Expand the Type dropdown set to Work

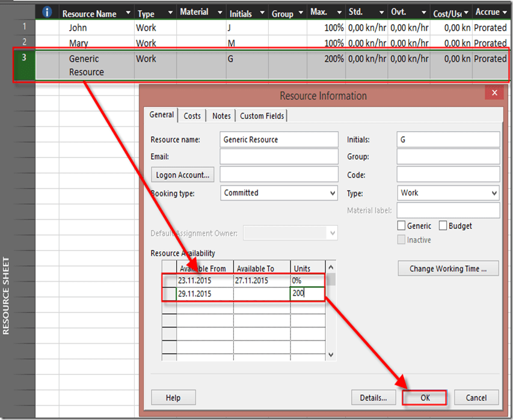coord(494,193)
